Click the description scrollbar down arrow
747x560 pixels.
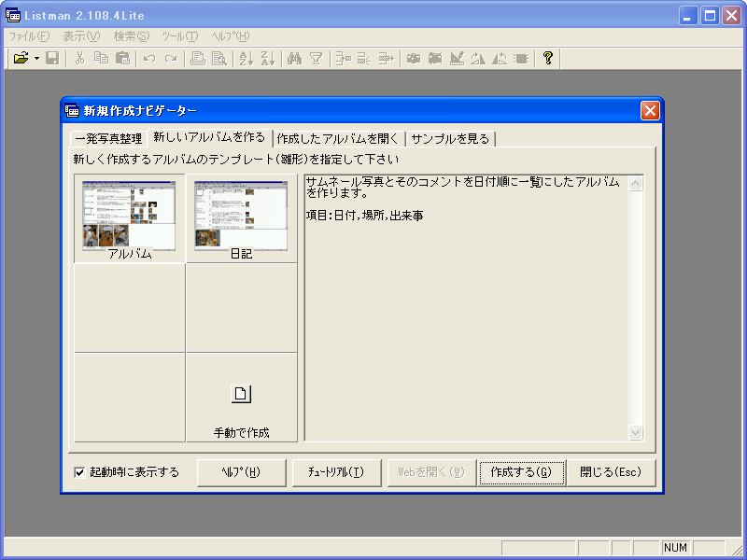(636, 432)
